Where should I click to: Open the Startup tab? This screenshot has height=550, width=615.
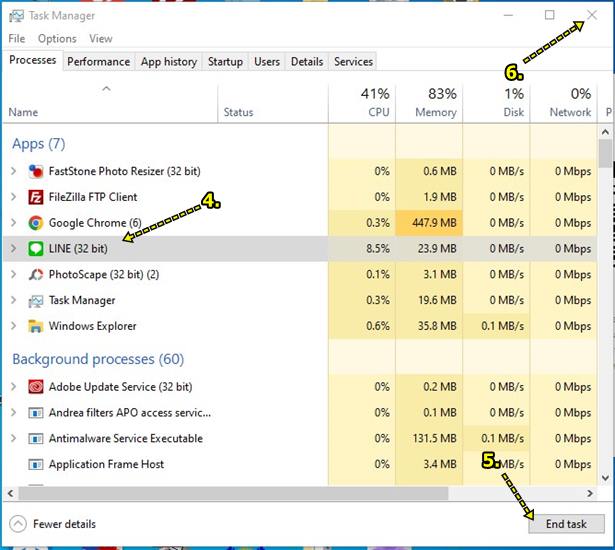coord(225,62)
